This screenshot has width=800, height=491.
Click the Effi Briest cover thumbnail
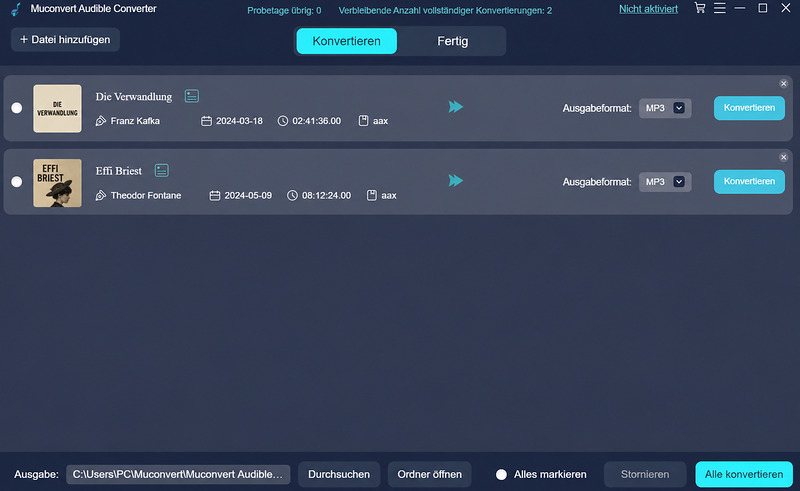(x=57, y=183)
